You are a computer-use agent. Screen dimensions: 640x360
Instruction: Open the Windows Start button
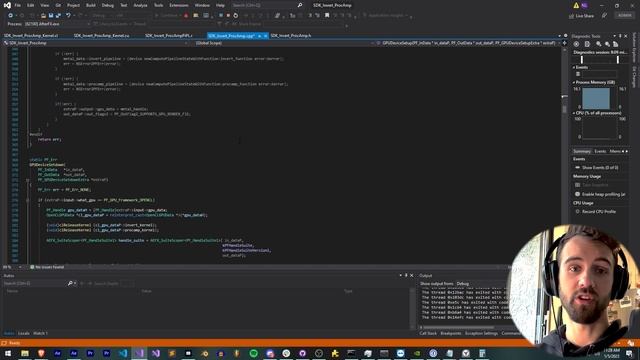(x=8, y=353)
